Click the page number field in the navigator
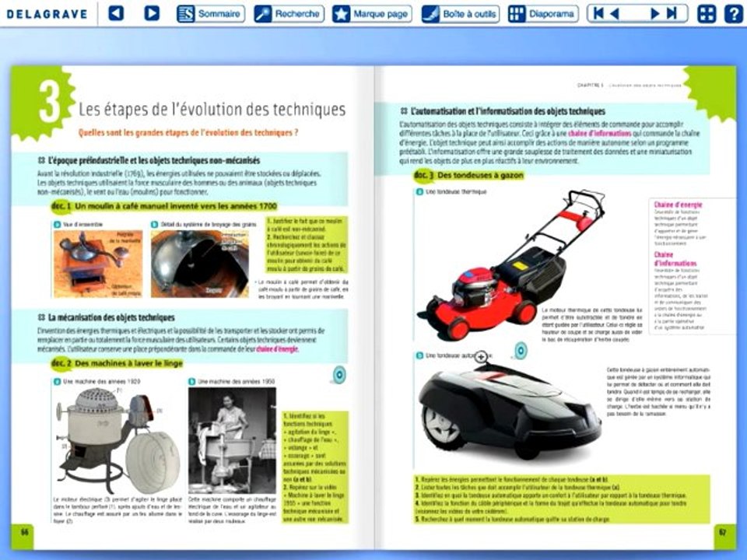This screenshot has height=560, width=747. click(635, 14)
